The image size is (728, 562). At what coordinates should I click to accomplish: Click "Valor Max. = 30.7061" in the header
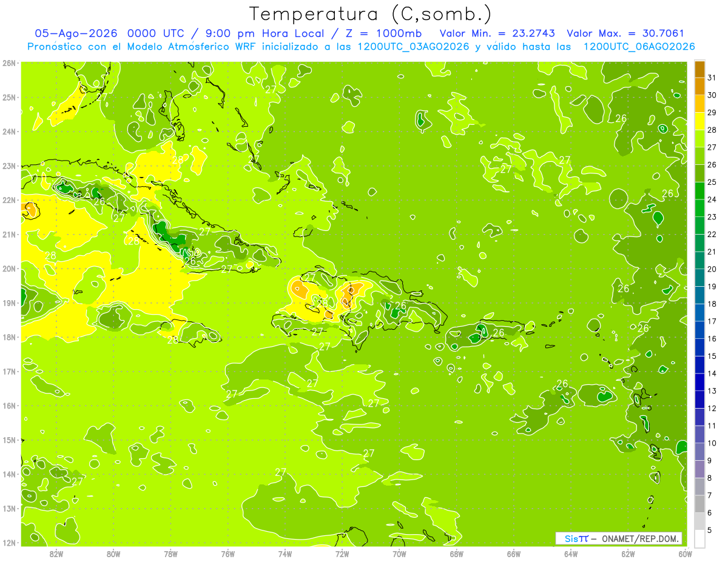click(x=625, y=33)
